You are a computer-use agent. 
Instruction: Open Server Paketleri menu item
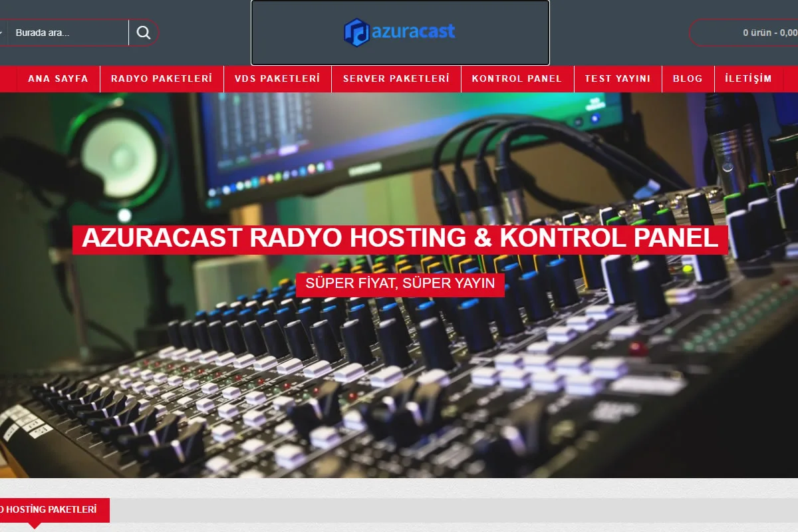(x=396, y=78)
